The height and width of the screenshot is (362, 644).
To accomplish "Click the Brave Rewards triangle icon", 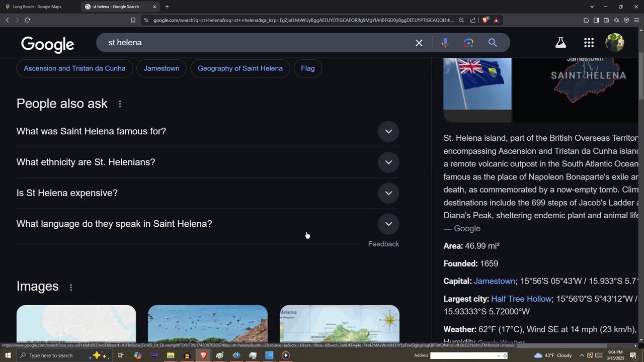I will pos(496,20).
